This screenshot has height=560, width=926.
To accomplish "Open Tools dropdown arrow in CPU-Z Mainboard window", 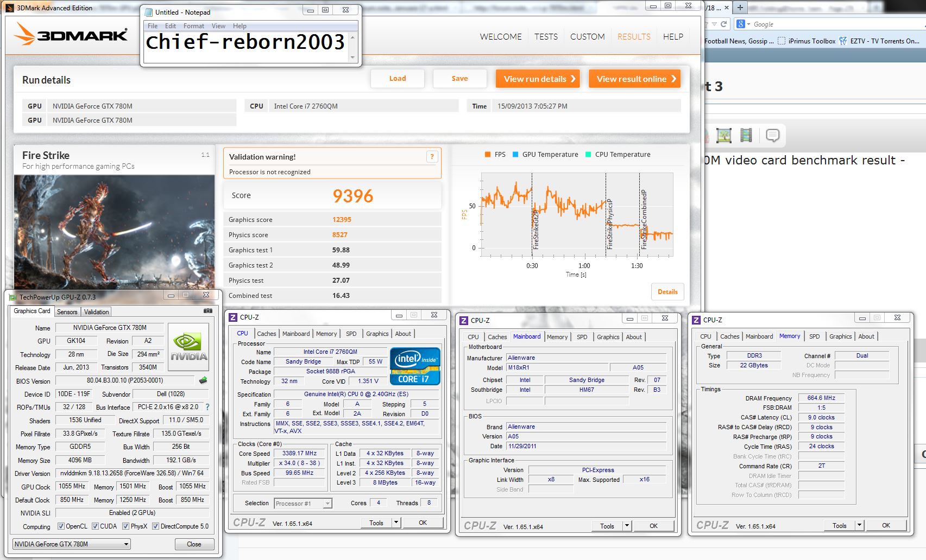I will click(627, 525).
